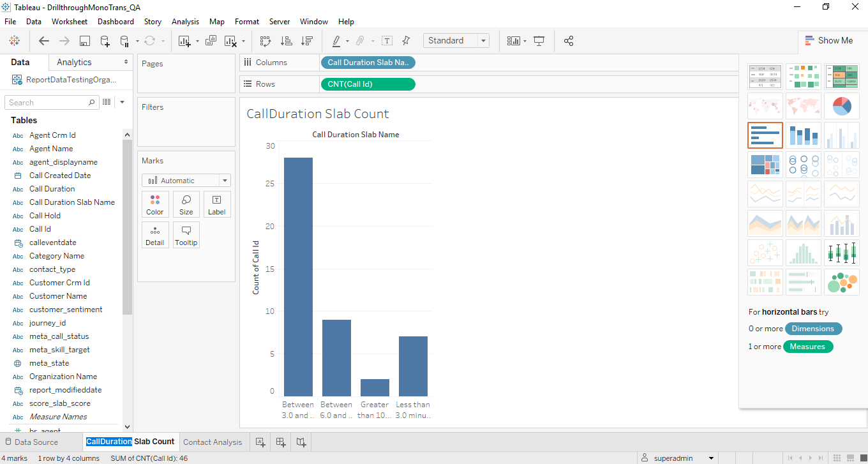Open Tooltip marks card
Image resolution: width=868 pixels, height=464 pixels.
pyautogui.click(x=186, y=235)
